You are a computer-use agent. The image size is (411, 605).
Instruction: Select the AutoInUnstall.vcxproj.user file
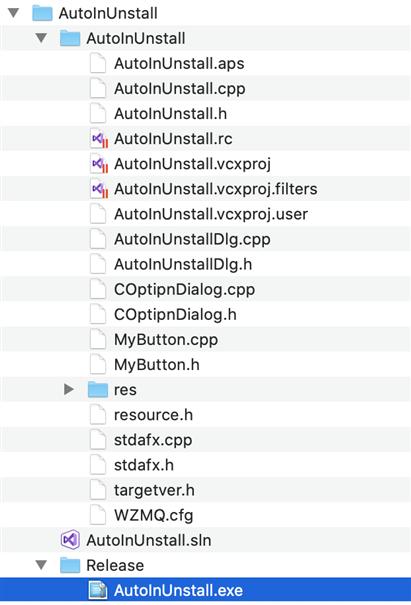(205, 214)
